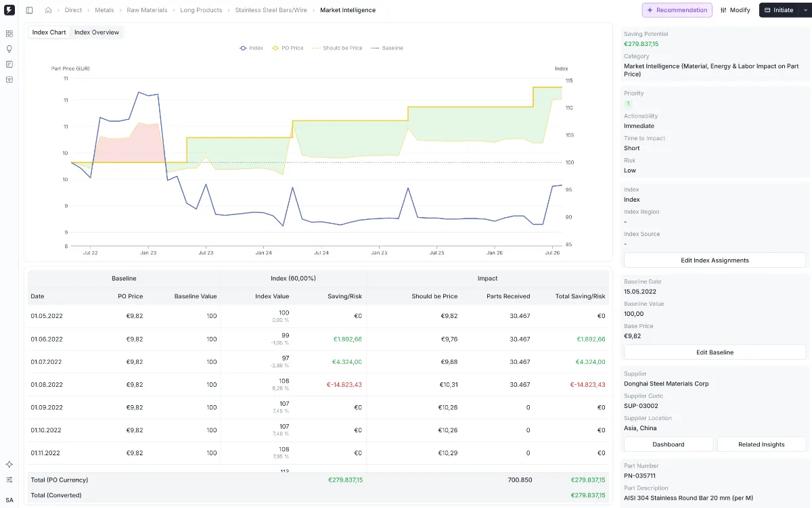The image size is (812, 508).
Task: Open the document list icon in sidebar
Action: tap(9, 64)
